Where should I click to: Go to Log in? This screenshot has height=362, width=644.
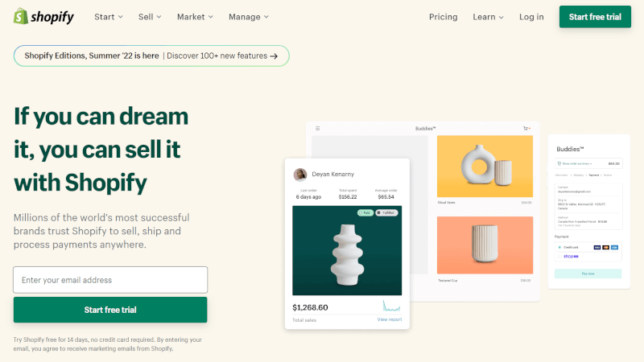(531, 17)
